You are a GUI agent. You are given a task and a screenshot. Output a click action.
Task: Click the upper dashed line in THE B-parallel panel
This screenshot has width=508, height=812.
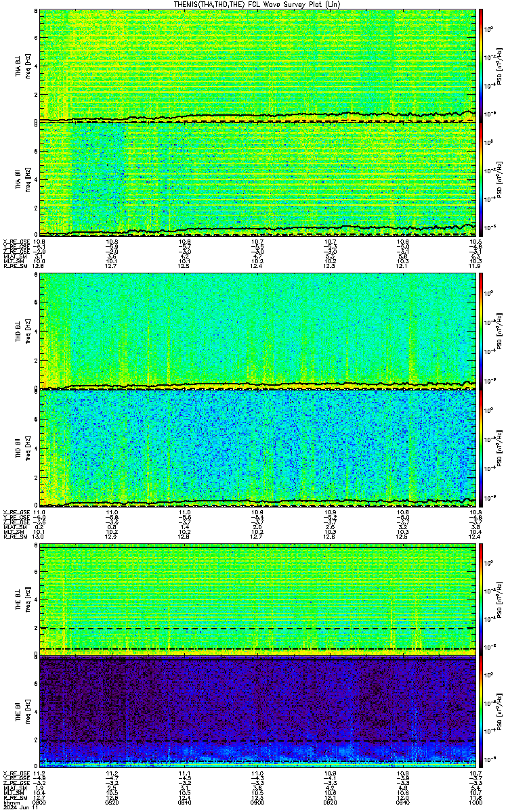click(257, 741)
